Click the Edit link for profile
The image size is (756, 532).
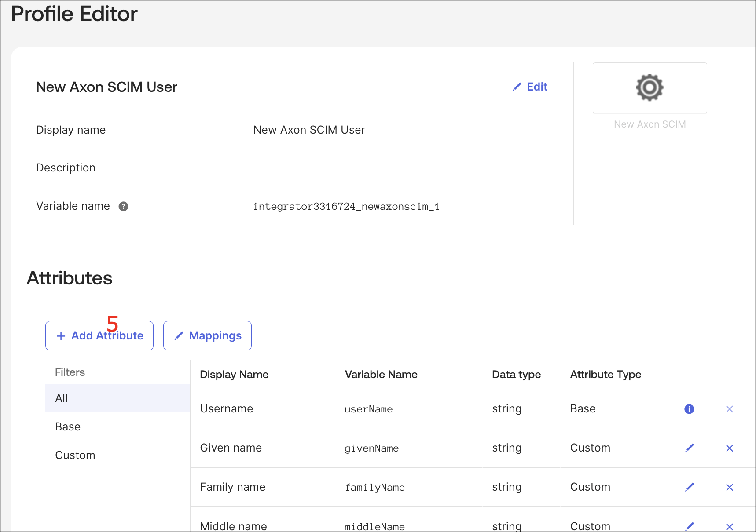530,87
